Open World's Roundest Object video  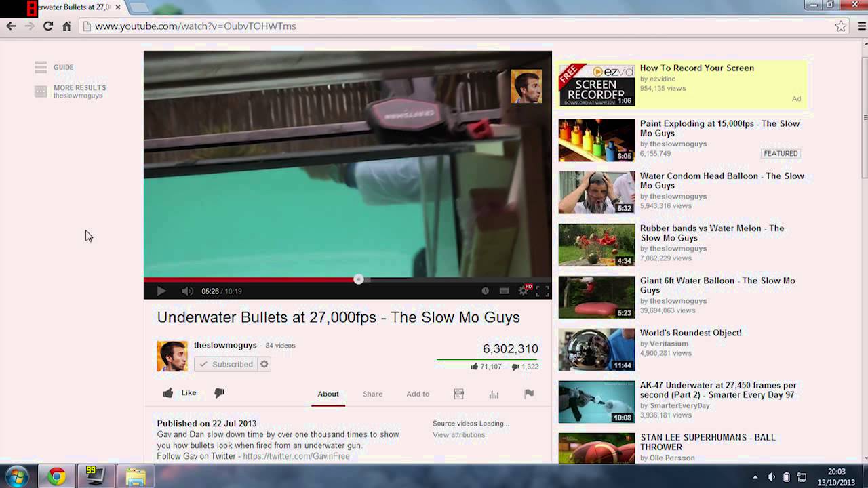(691, 333)
